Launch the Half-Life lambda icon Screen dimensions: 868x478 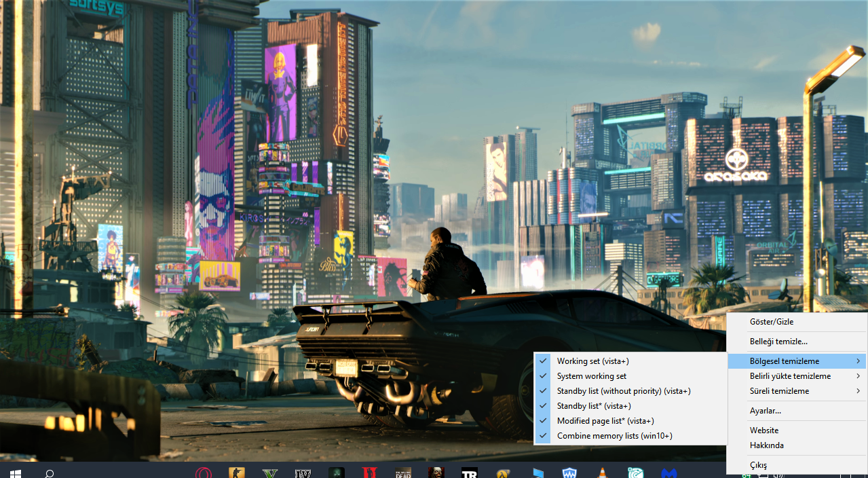pos(502,473)
